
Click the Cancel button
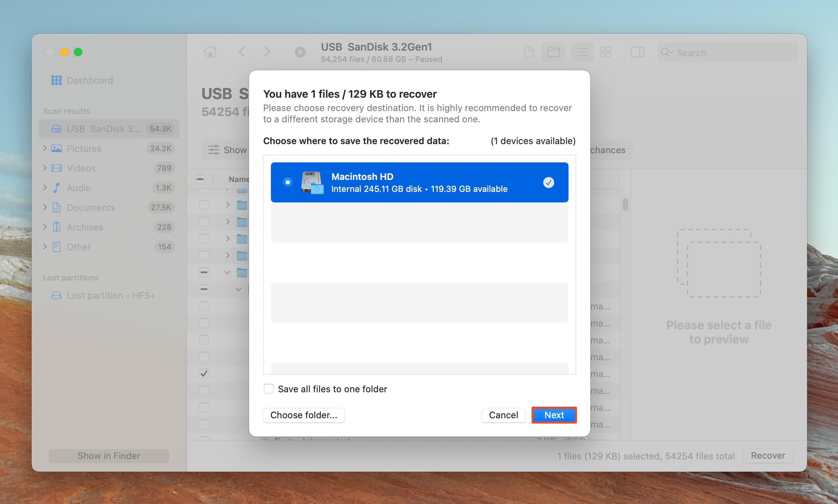[x=503, y=415]
